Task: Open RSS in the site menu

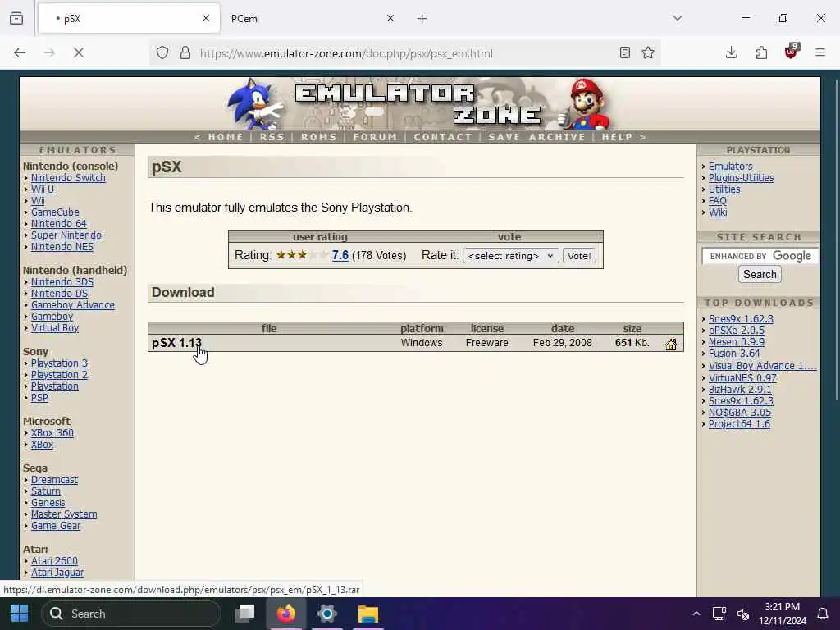Action: click(x=272, y=137)
